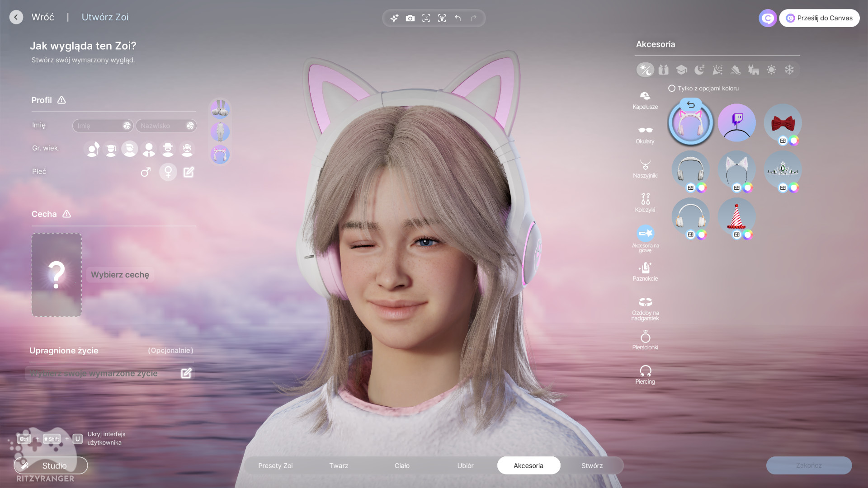Switch to the Twarz tab
This screenshot has width=868, height=488.
(x=339, y=465)
